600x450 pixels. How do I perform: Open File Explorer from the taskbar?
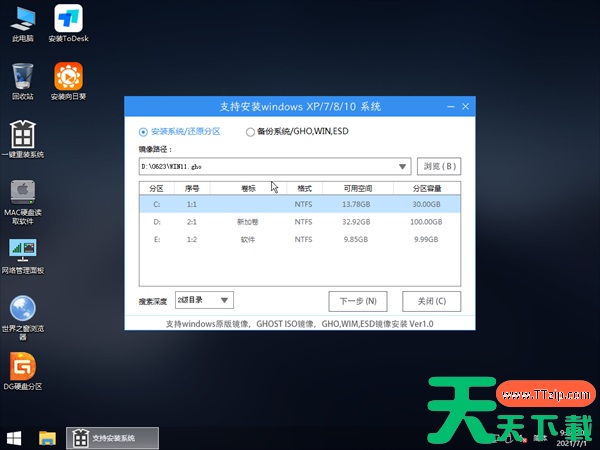coord(47,438)
